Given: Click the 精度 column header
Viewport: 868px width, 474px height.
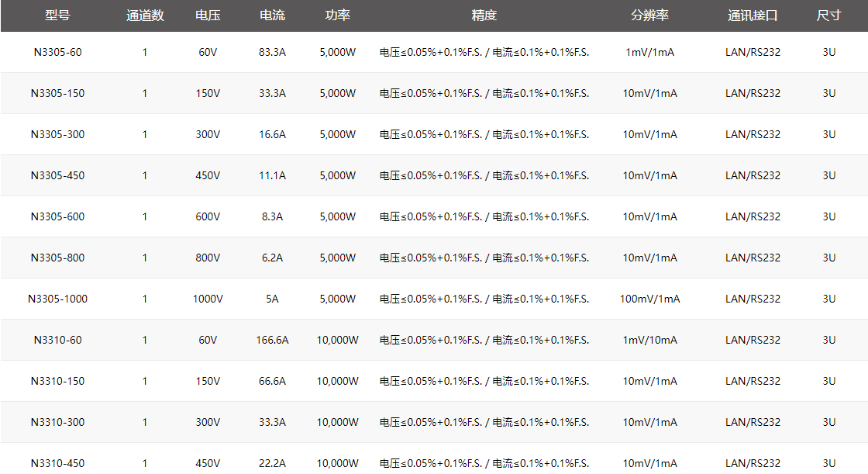Looking at the screenshot, I should 484,16.
